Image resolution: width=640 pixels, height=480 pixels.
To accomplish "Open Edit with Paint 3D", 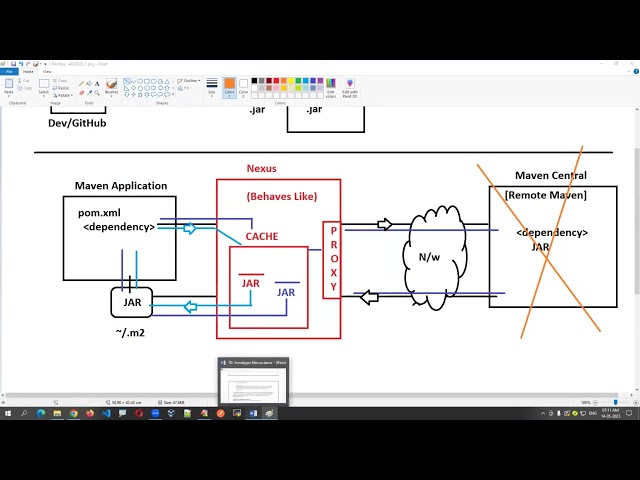I will click(x=350, y=87).
